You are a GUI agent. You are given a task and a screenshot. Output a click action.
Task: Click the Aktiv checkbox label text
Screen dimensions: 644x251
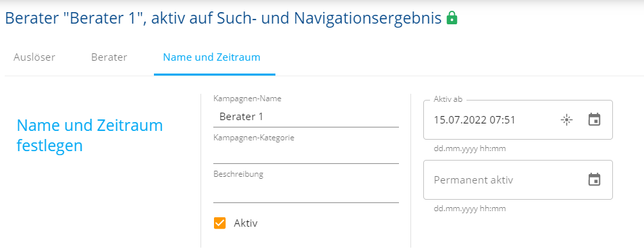click(x=246, y=223)
